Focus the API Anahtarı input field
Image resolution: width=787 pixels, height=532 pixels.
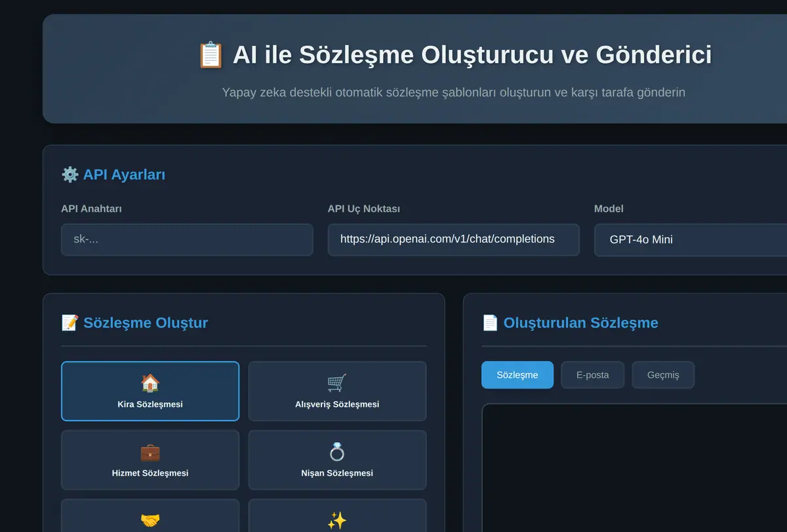pyautogui.click(x=187, y=239)
